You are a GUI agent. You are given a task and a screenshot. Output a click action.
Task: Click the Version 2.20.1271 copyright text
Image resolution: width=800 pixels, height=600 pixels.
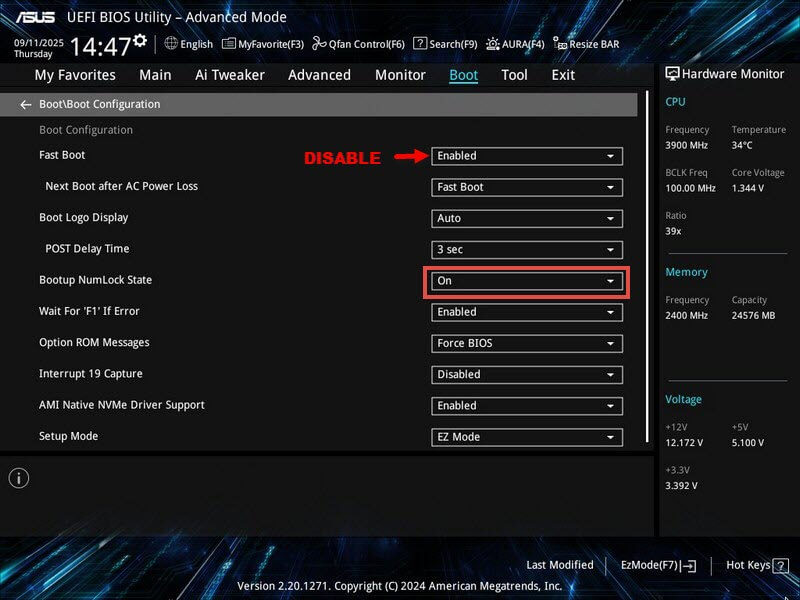(x=399, y=586)
